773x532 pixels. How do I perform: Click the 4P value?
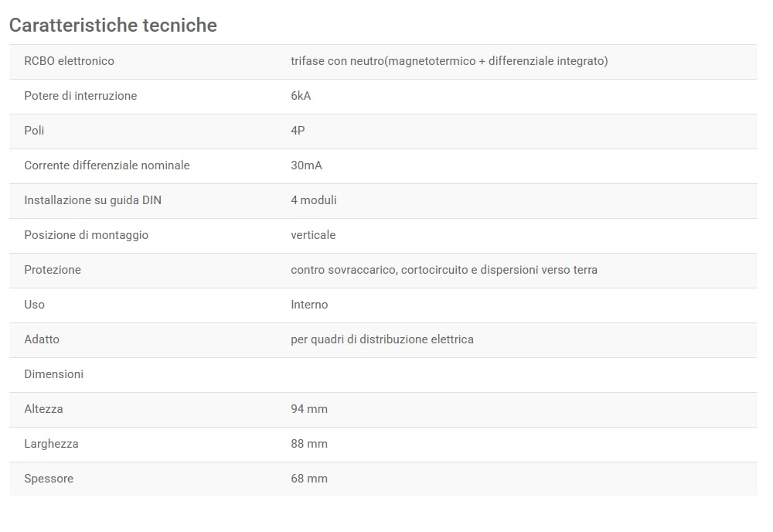(298, 131)
